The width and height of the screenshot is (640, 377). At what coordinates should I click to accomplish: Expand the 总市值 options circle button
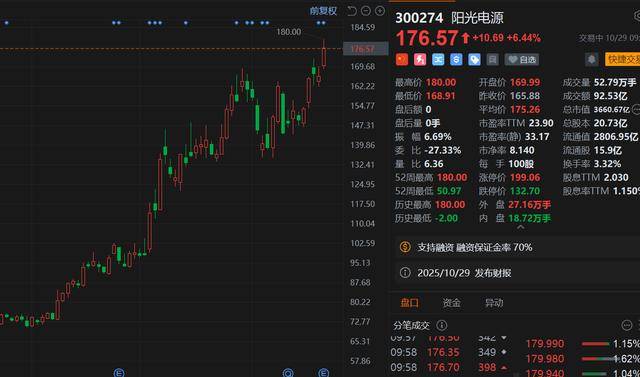(636, 109)
